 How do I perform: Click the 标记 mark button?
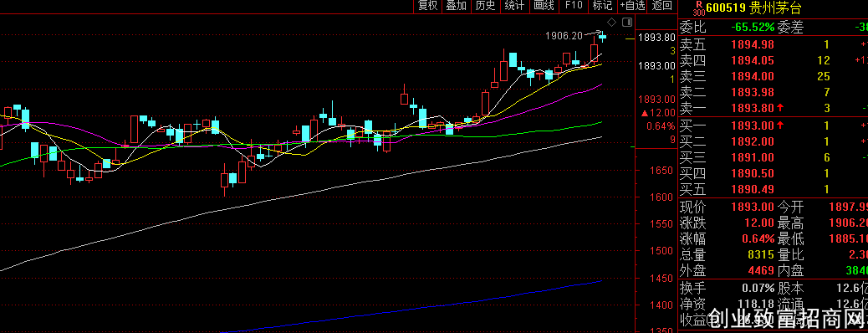coord(602,6)
